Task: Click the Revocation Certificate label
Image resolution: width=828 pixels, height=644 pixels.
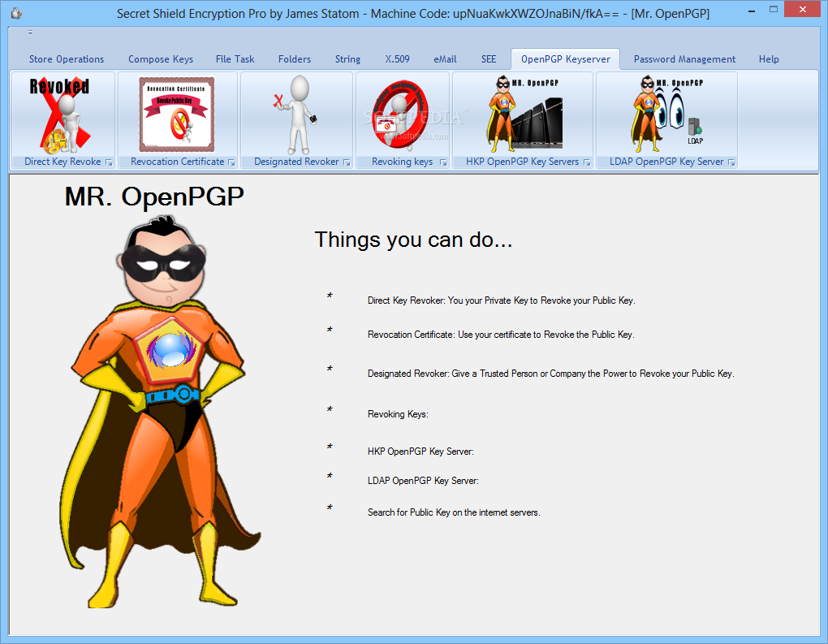Action: coord(178,162)
